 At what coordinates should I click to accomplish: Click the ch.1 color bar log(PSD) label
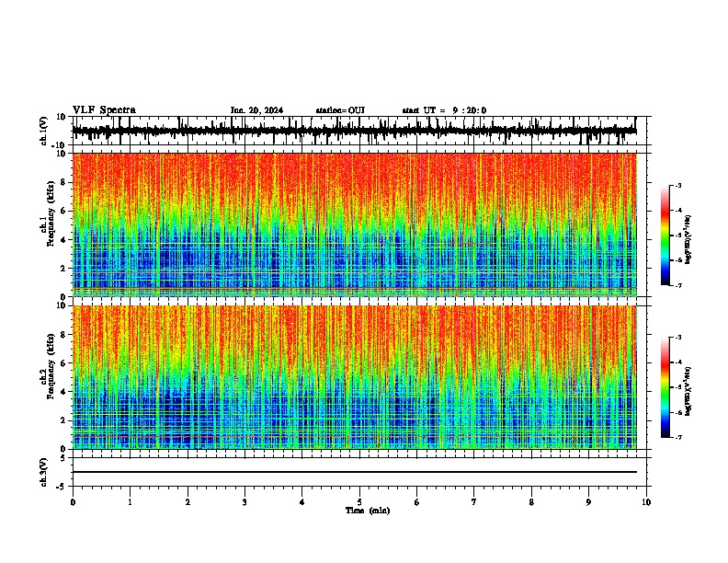688,239
